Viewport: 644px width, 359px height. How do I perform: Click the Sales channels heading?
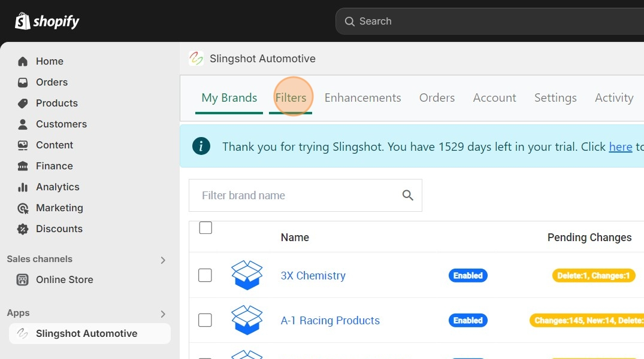tap(40, 259)
